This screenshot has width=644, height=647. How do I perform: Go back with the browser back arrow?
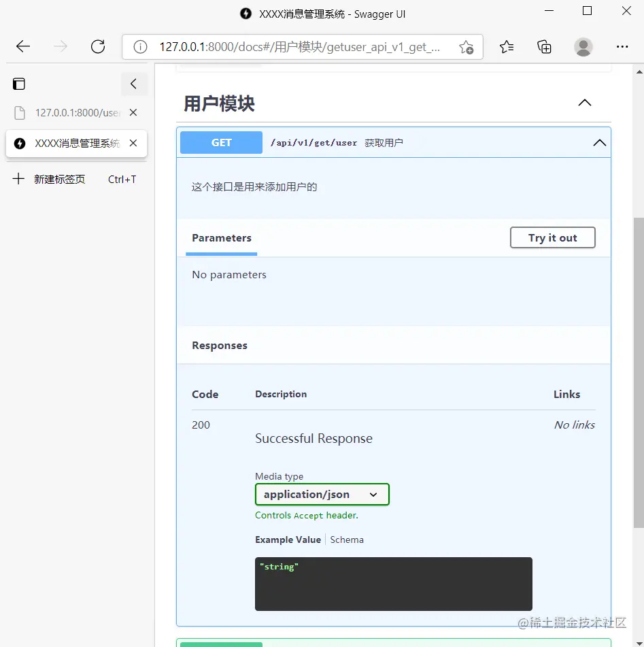pyautogui.click(x=23, y=46)
